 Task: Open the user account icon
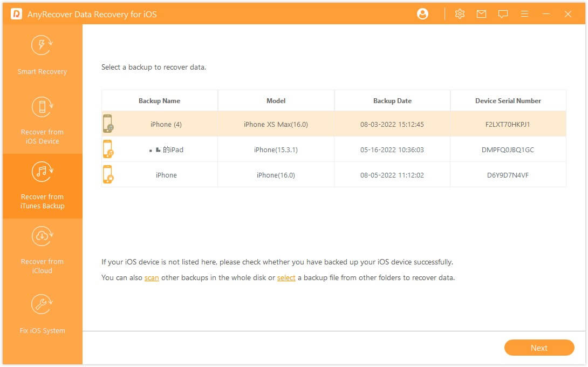(422, 13)
